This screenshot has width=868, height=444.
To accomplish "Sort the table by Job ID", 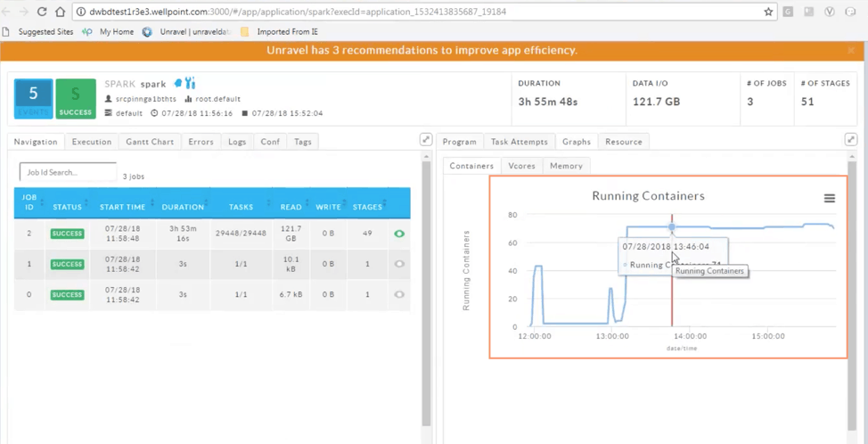I will coord(29,202).
